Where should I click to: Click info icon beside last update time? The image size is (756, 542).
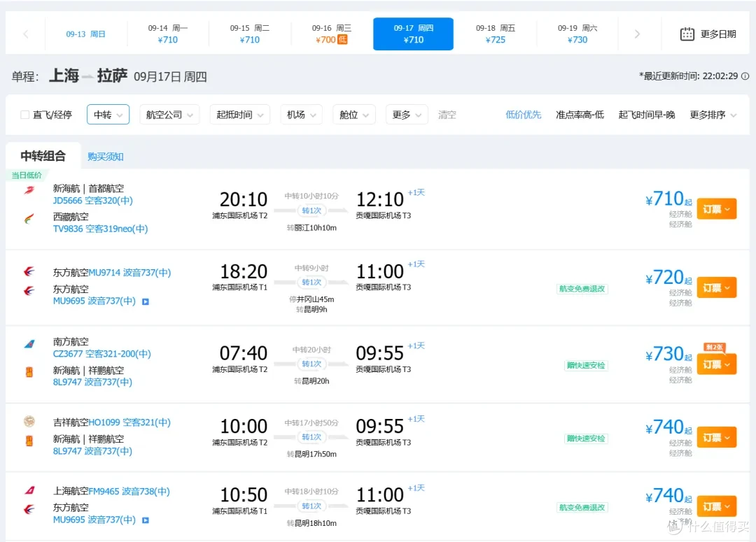click(x=745, y=76)
